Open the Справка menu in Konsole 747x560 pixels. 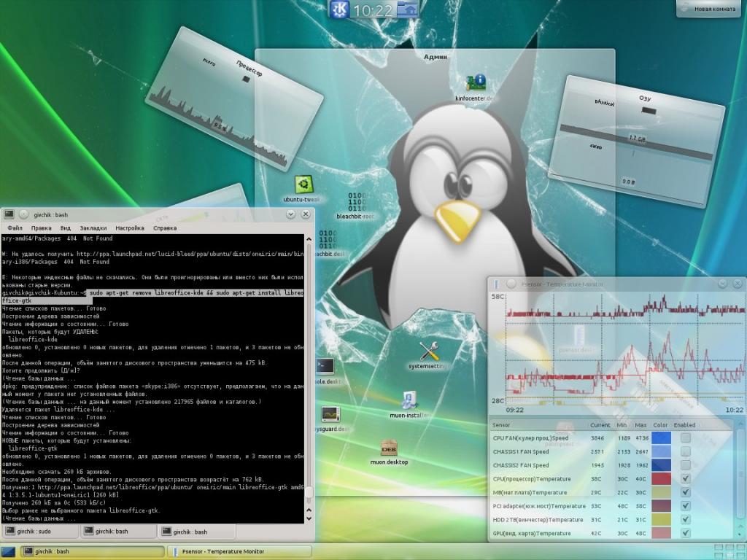[165, 228]
